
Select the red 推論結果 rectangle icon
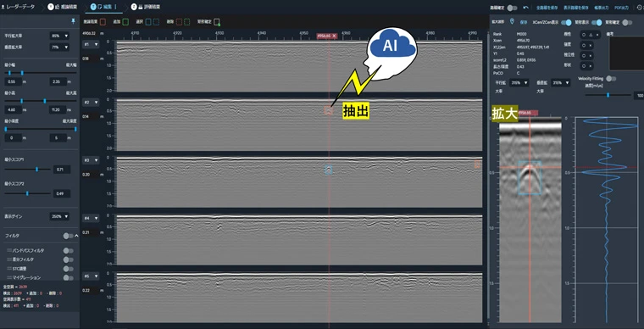coord(103,21)
